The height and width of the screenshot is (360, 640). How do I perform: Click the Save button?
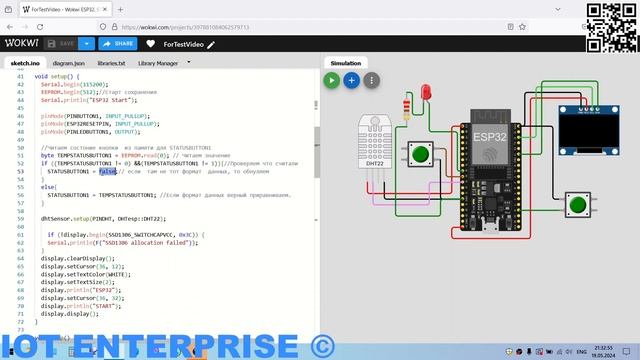coord(61,44)
